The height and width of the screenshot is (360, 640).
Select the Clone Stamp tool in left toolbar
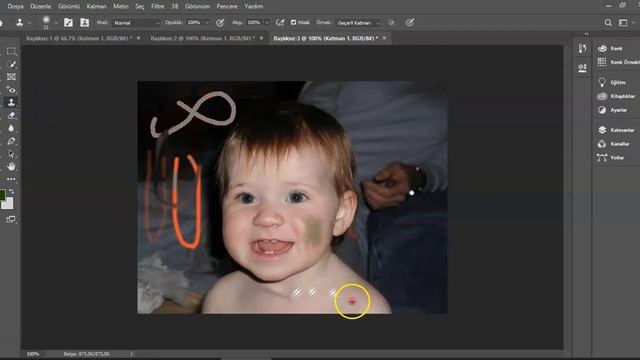11,102
